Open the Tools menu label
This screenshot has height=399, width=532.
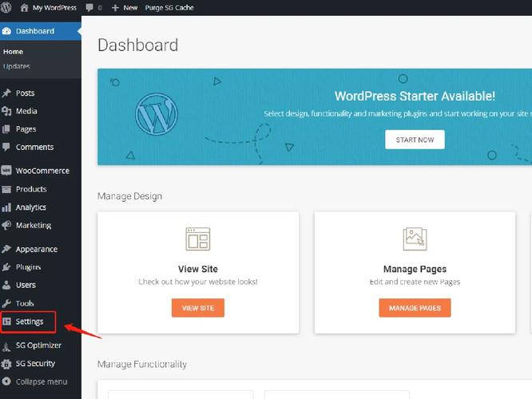click(x=25, y=303)
